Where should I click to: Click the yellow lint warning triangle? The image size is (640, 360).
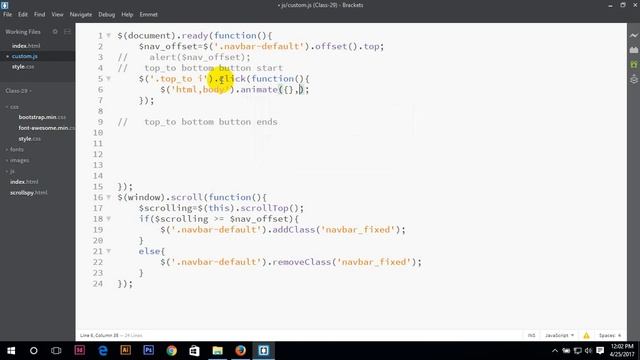(x=586, y=336)
